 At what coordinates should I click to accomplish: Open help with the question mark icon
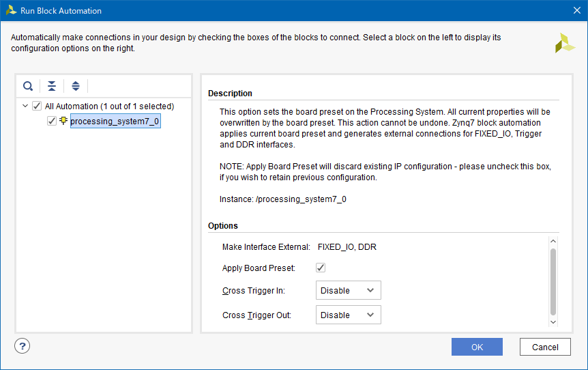point(22,346)
